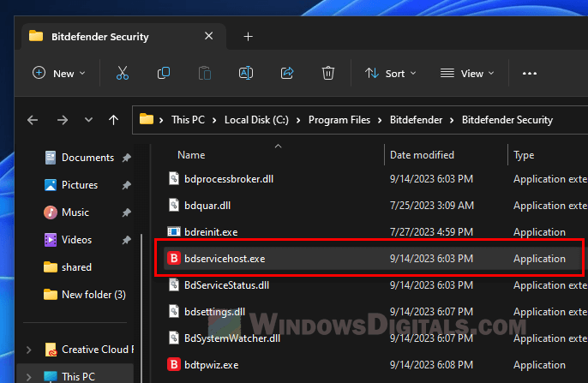Open the View dropdown menu
This screenshot has width=588, height=383.
(467, 74)
